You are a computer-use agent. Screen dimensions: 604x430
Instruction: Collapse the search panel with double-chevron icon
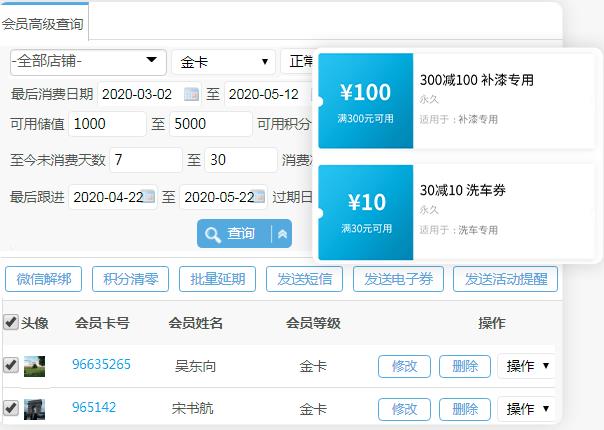coord(282,234)
